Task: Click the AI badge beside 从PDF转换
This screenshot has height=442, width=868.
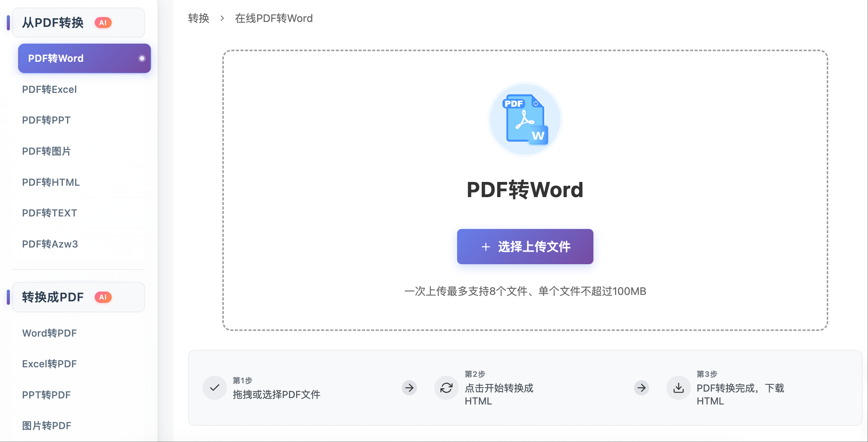Action: (x=103, y=23)
